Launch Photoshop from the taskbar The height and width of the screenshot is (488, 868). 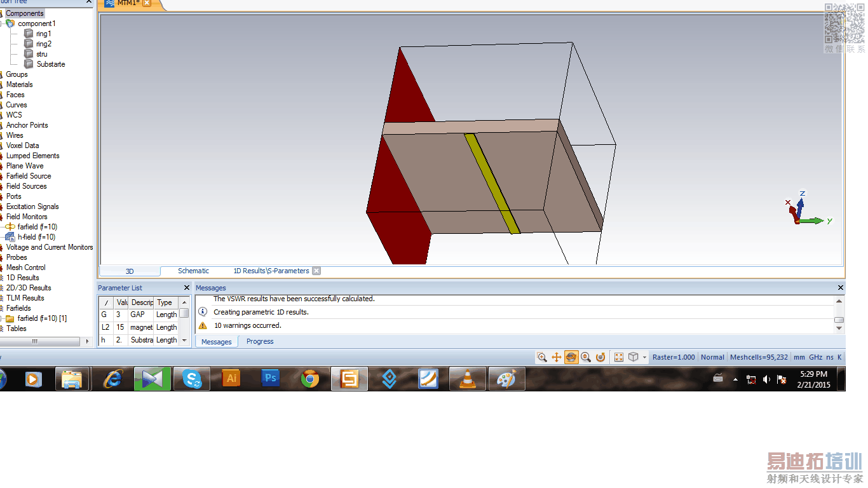pos(271,379)
